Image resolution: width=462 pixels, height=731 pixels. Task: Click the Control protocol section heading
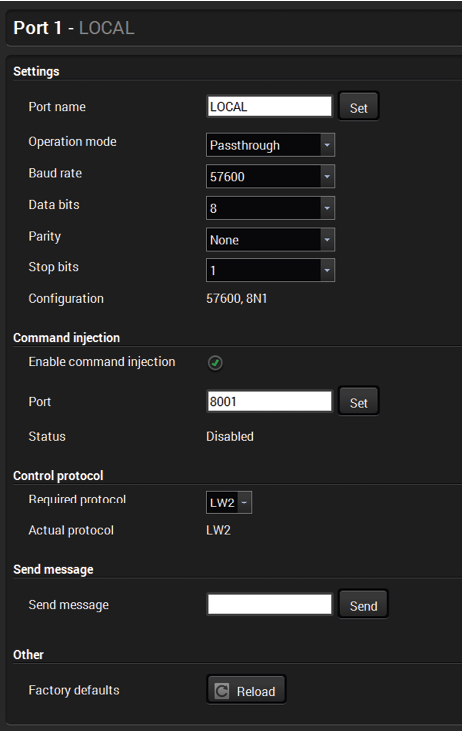point(58,476)
